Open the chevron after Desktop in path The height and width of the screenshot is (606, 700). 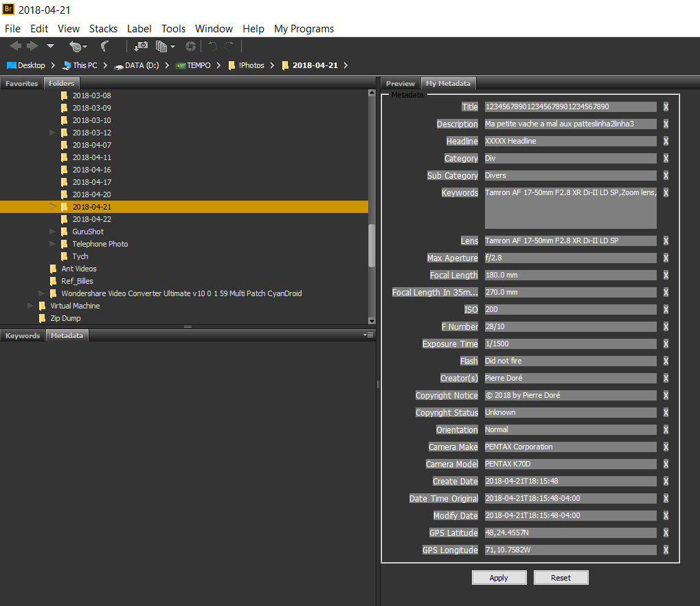click(x=53, y=65)
